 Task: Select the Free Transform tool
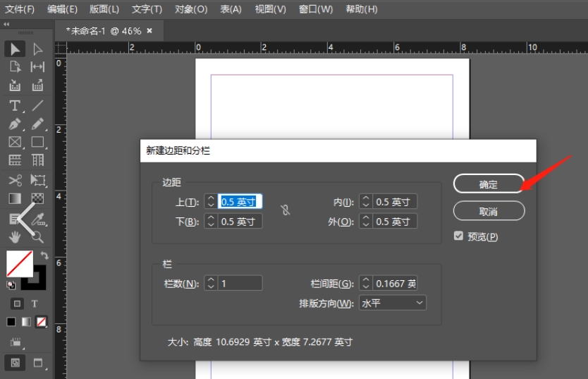[x=37, y=181]
